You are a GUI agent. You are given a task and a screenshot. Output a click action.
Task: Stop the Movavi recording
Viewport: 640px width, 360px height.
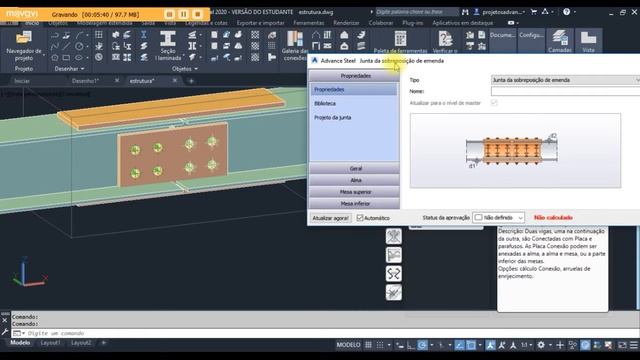198,14
